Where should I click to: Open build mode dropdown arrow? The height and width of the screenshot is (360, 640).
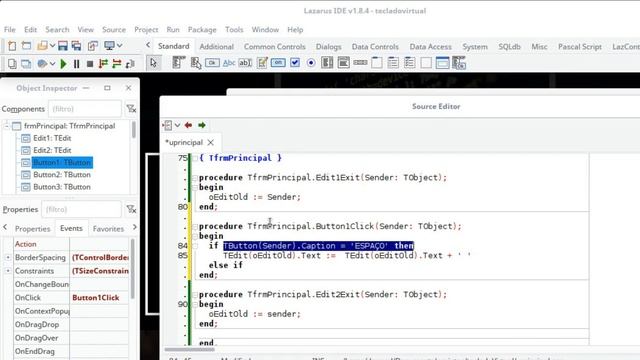[52, 64]
